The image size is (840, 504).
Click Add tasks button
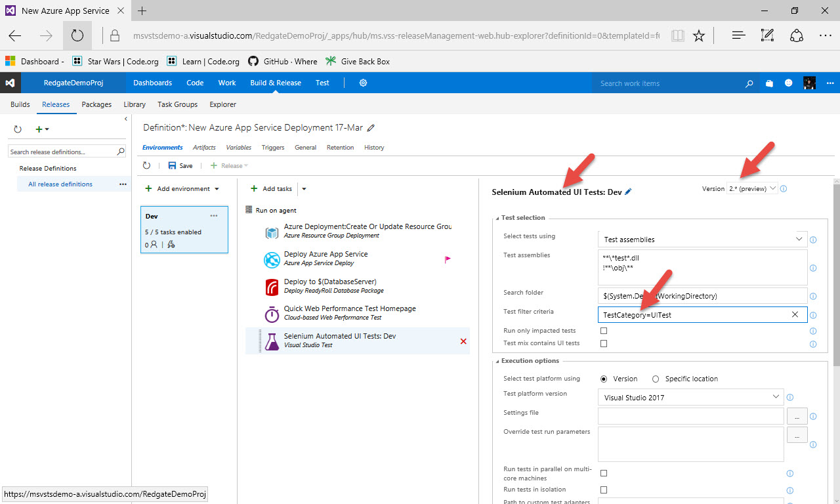click(x=272, y=189)
